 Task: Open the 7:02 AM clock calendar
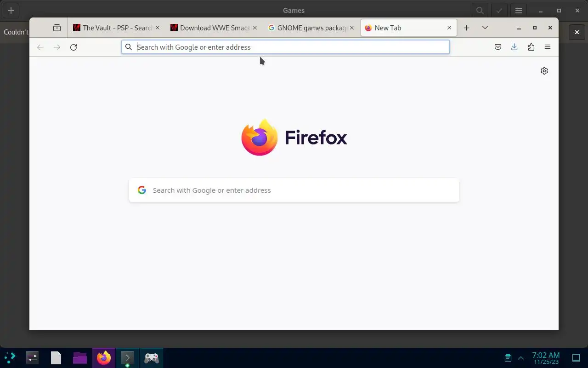click(546, 357)
